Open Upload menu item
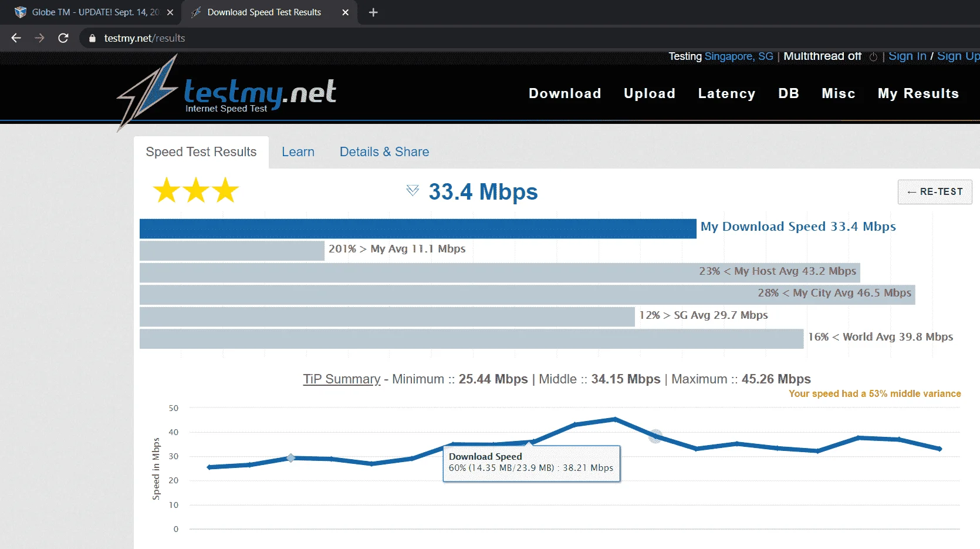This screenshot has height=549, width=980. (x=649, y=93)
